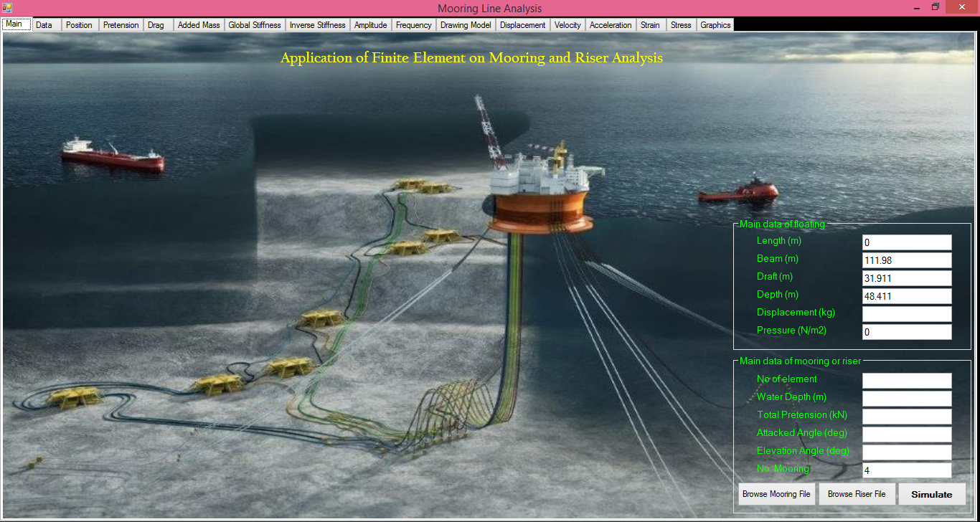This screenshot has height=522, width=980.
Task: Click the Browse Riser File button
Action: tap(857, 494)
